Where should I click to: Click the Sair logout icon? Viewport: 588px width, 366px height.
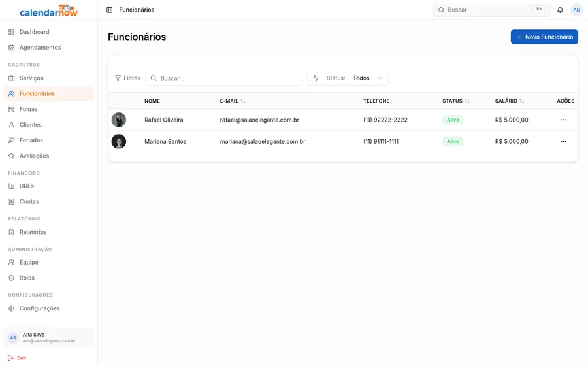point(10,358)
